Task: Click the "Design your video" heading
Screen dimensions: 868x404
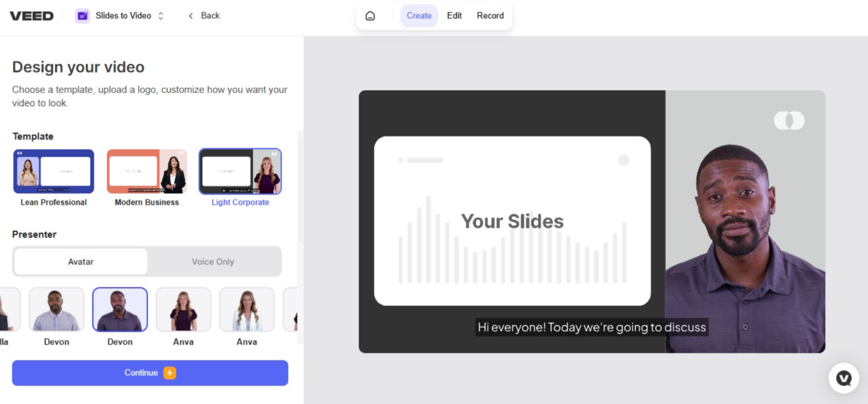Action: pyautogui.click(x=78, y=67)
